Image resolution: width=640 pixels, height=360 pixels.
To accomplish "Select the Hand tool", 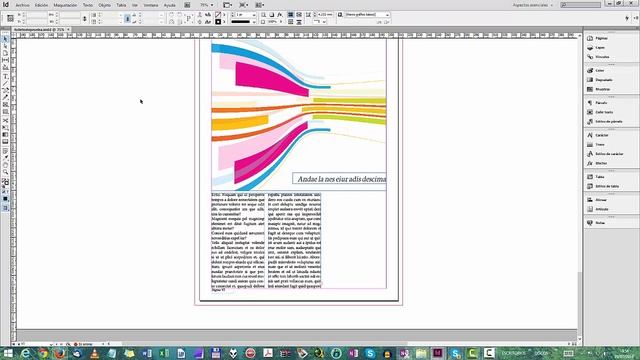I will click(5, 165).
